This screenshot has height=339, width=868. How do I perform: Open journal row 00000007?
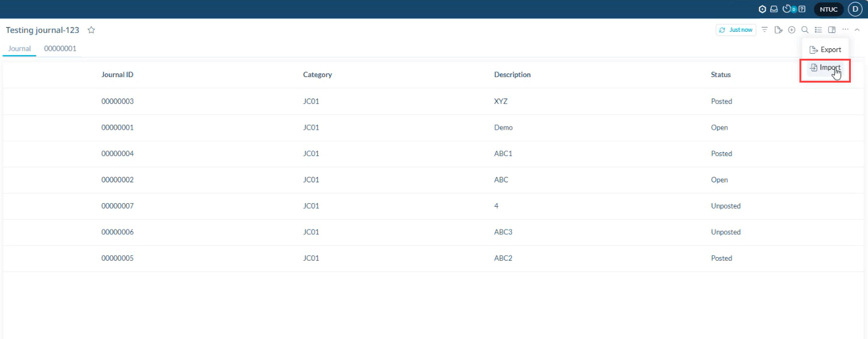(x=118, y=206)
